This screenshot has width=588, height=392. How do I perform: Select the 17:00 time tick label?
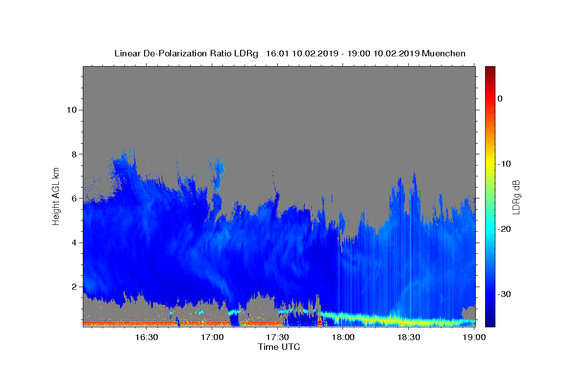click(x=212, y=337)
